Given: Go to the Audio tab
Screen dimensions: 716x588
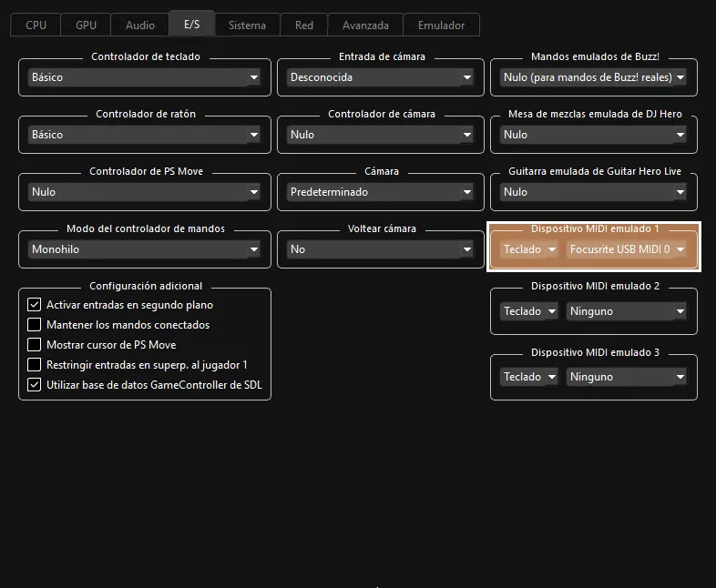Looking at the screenshot, I should [x=140, y=25].
